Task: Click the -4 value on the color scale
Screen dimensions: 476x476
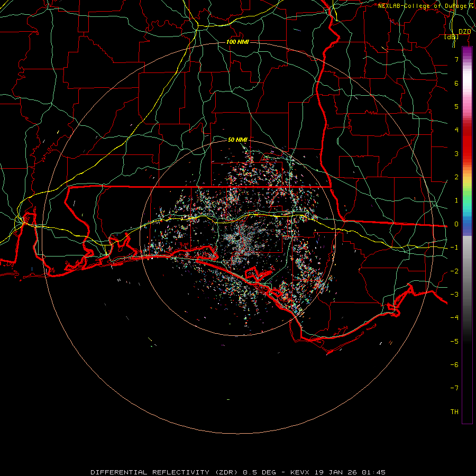Action: point(454,318)
